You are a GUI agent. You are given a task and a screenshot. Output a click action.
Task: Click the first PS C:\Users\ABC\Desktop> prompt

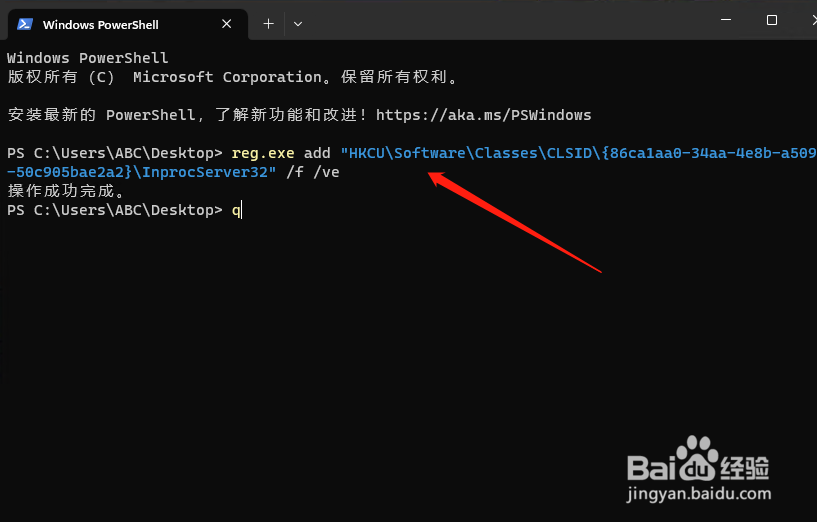(115, 153)
